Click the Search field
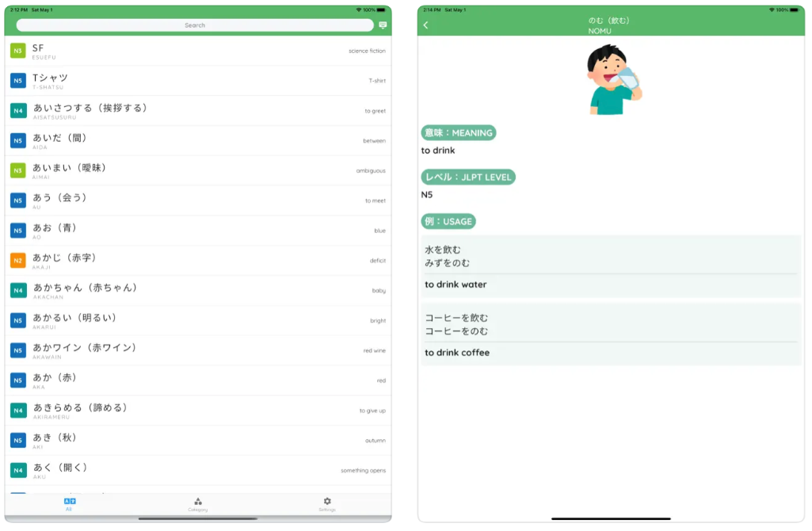The width and height of the screenshot is (812, 531). tap(195, 25)
